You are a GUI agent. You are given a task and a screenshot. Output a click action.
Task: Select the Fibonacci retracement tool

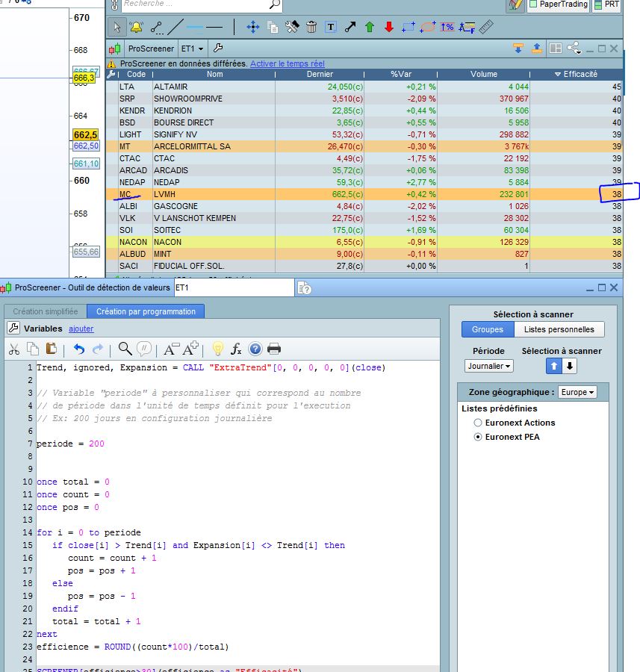click(467, 28)
